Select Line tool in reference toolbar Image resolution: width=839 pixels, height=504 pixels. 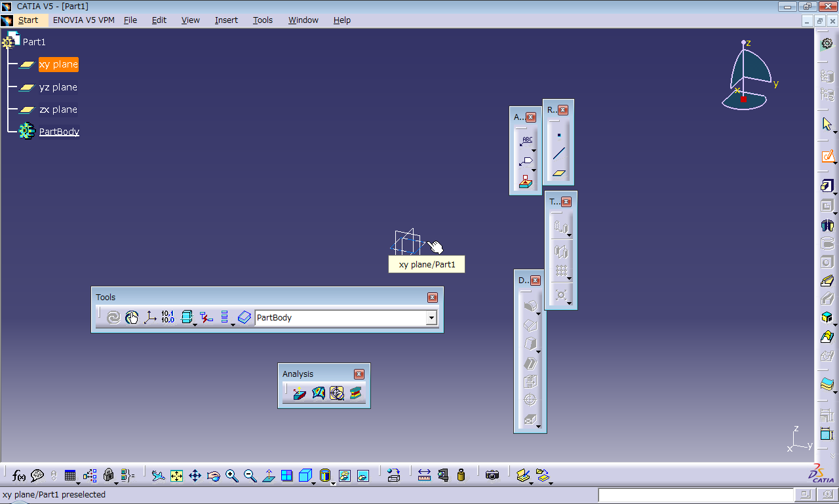[x=558, y=154]
